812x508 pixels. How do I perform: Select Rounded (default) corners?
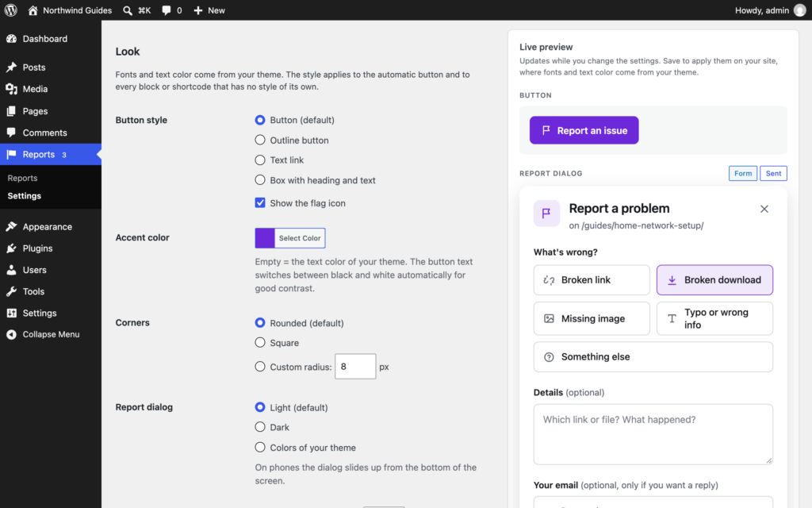[x=260, y=322]
